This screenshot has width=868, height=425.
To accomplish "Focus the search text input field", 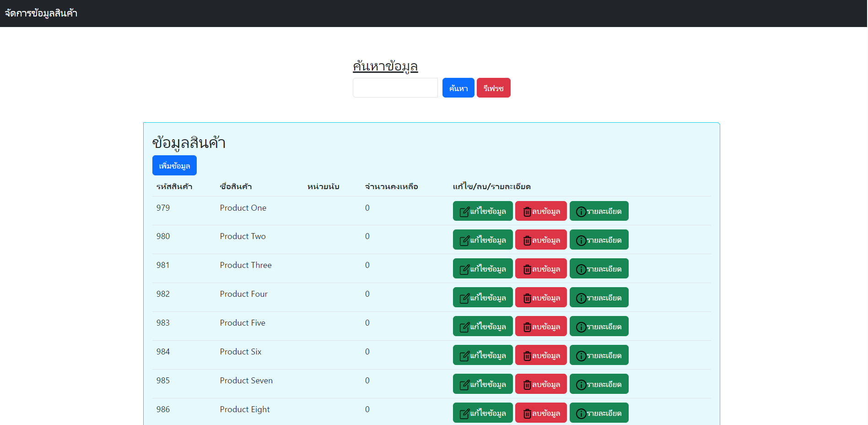I will [395, 88].
